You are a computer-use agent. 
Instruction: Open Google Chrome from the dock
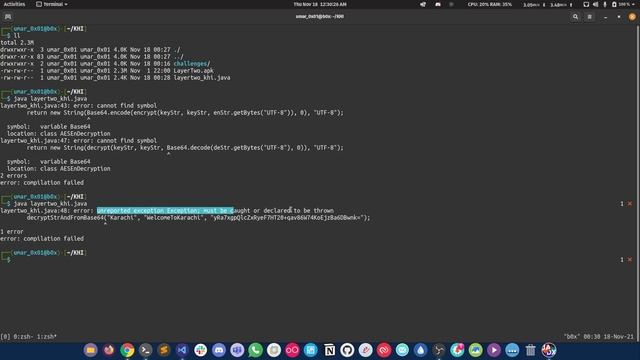click(x=127, y=350)
